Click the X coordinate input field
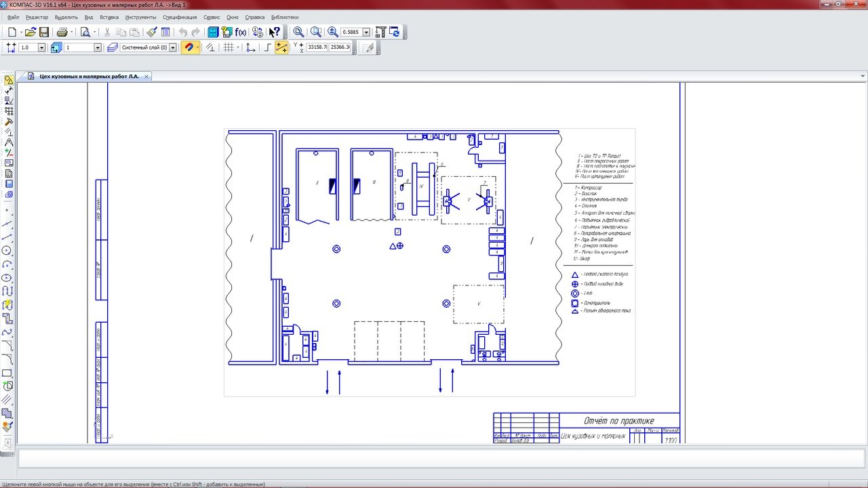Screen dimensions: 868x488 (x=317, y=47)
